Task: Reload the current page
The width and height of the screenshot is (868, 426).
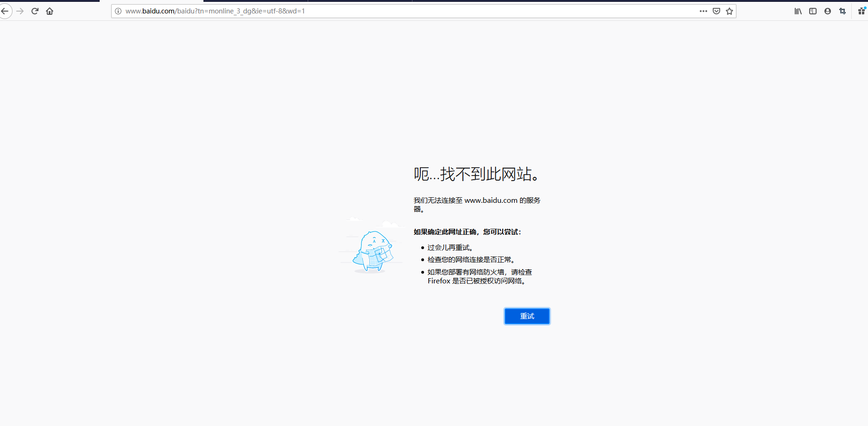Action: click(35, 11)
